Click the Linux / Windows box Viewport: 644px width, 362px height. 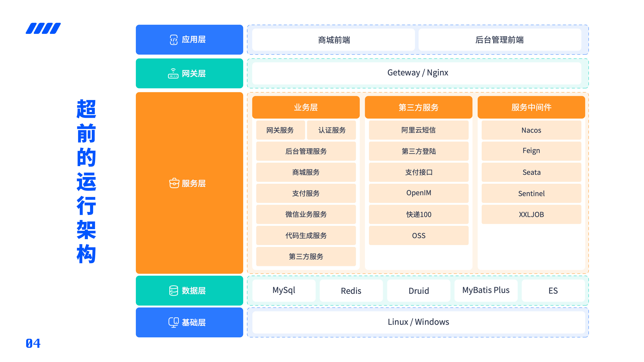pos(419,322)
